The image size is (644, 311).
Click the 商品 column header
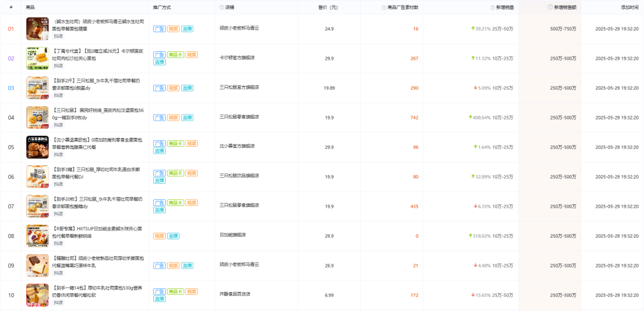pyautogui.click(x=30, y=7)
